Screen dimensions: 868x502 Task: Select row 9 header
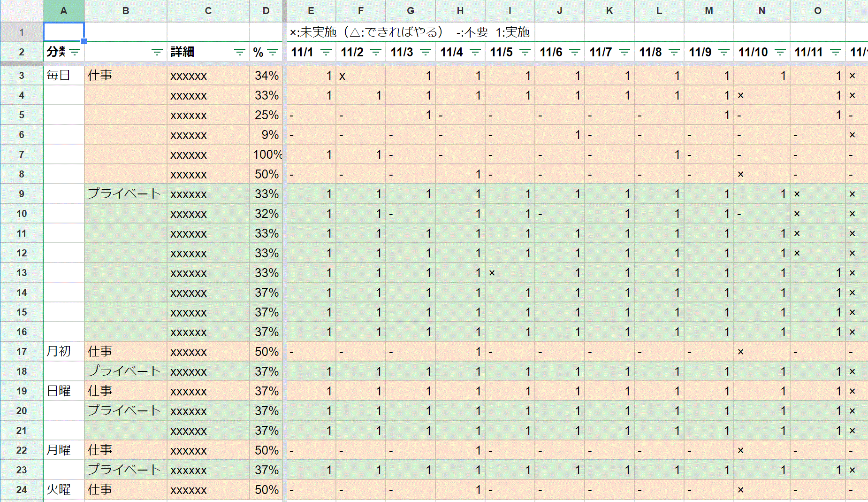(x=22, y=194)
